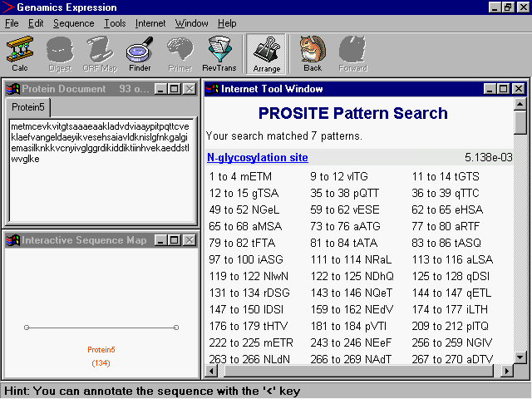Click the '49 to 52 NGeL' match
Screen dimensions: 532x399
[x=244, y=209]
